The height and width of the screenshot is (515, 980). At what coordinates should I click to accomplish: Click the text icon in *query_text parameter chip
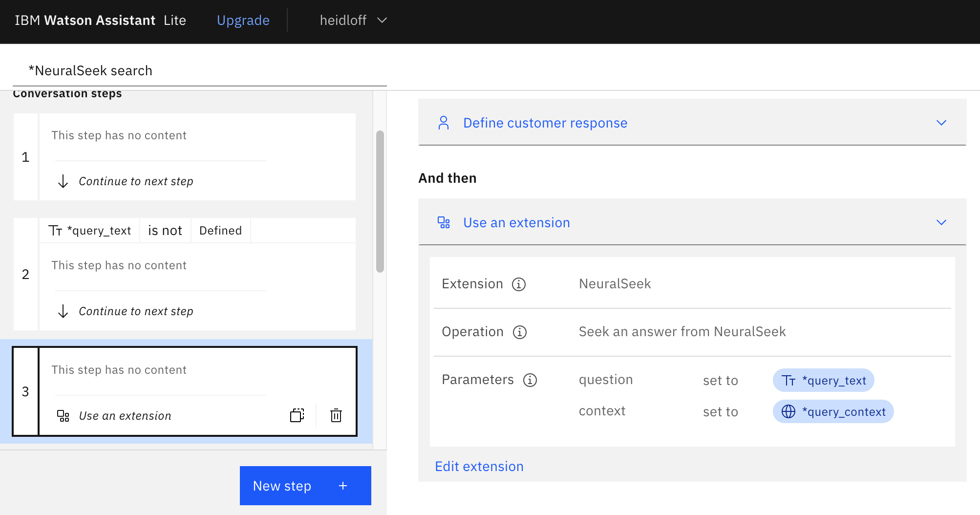tap(788, 381)
